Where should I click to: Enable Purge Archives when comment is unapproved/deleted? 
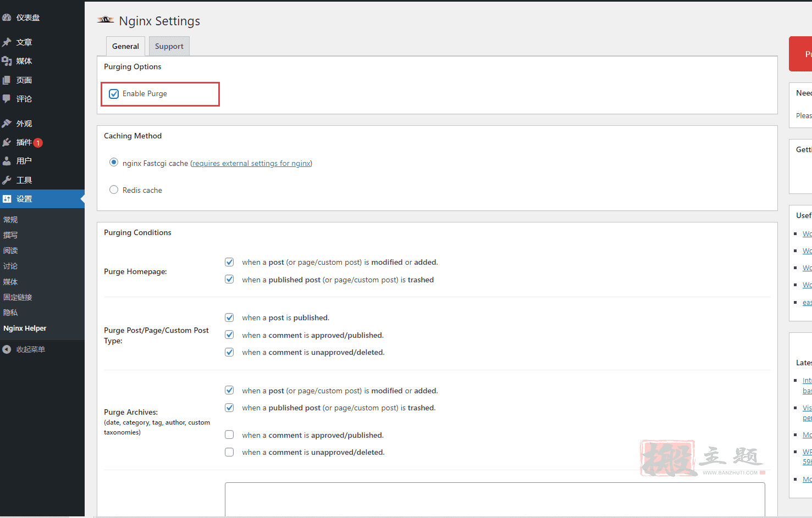click(x=229, y=452)
